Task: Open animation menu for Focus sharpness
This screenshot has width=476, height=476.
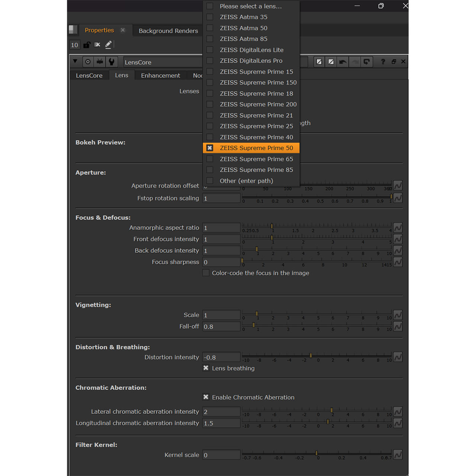Action: pos(398,262)
